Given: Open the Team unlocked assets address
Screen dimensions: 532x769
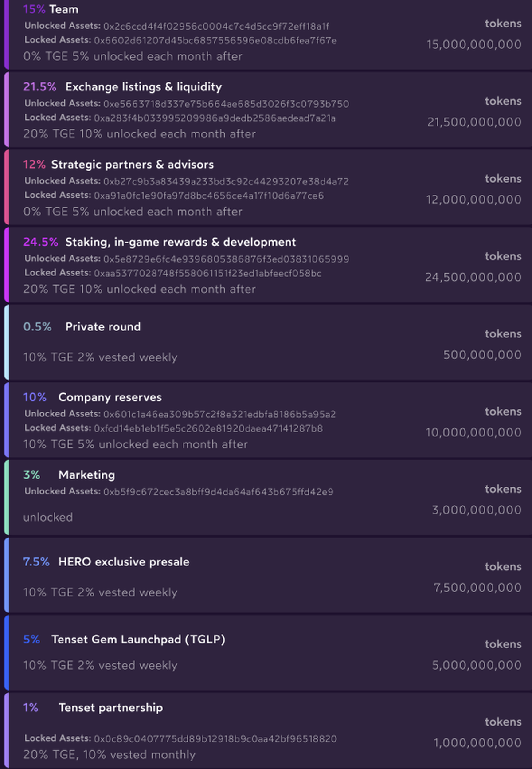Looking at the screenshot, I should pos(216,27).
